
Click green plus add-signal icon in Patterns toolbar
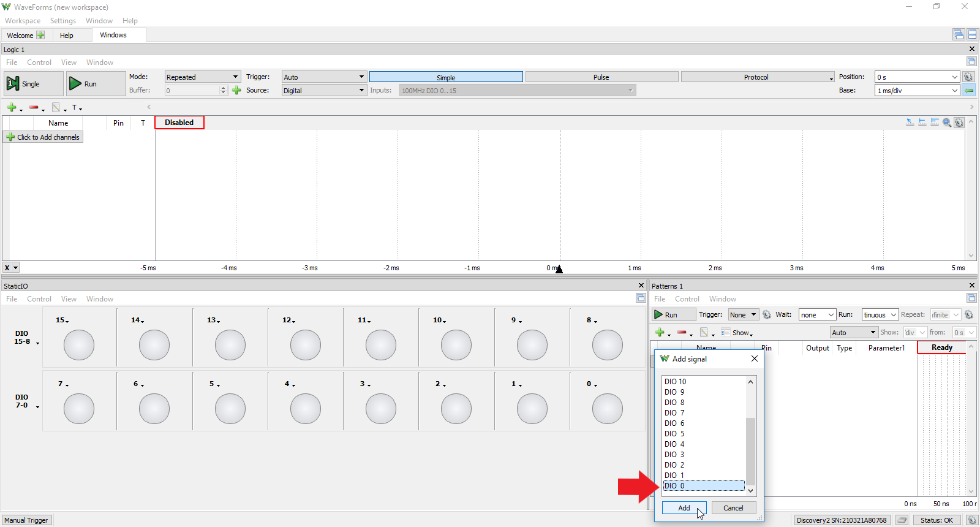(660, 333)
